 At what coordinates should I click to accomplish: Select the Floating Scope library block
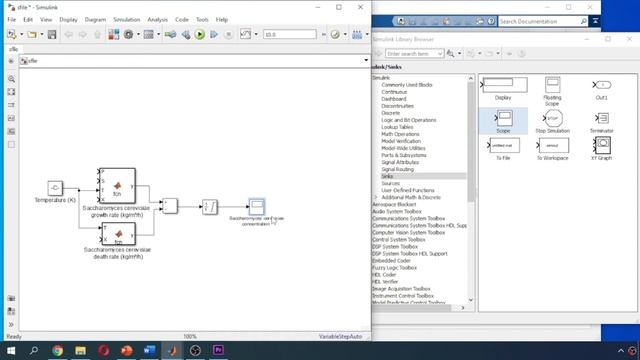pyautogui.click(x=552, y=91)
